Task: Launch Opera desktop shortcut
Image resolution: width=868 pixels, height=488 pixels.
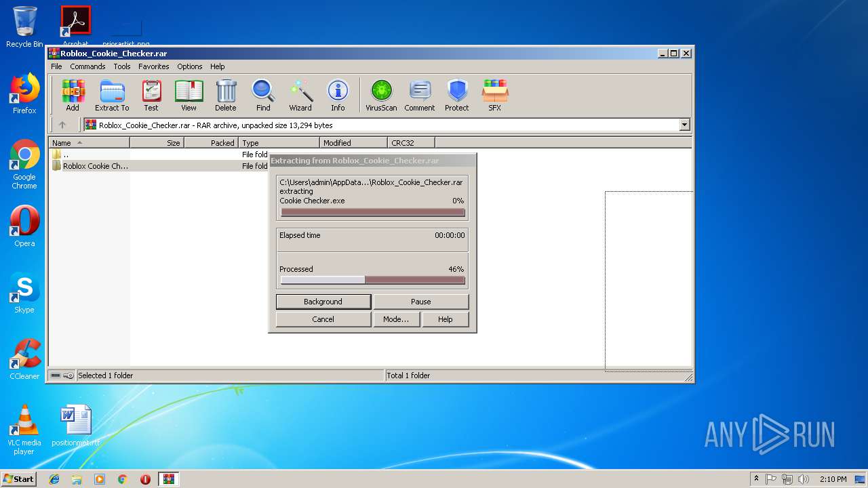Action: pos(24,226)
